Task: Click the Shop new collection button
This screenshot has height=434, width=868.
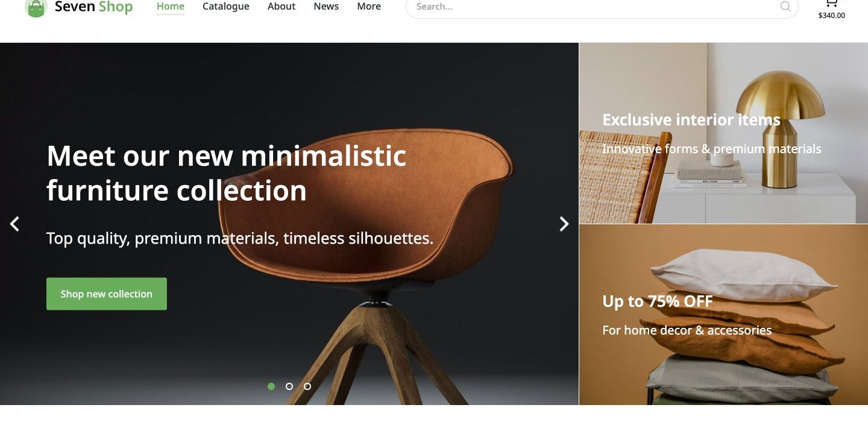Action: [107, 294]
